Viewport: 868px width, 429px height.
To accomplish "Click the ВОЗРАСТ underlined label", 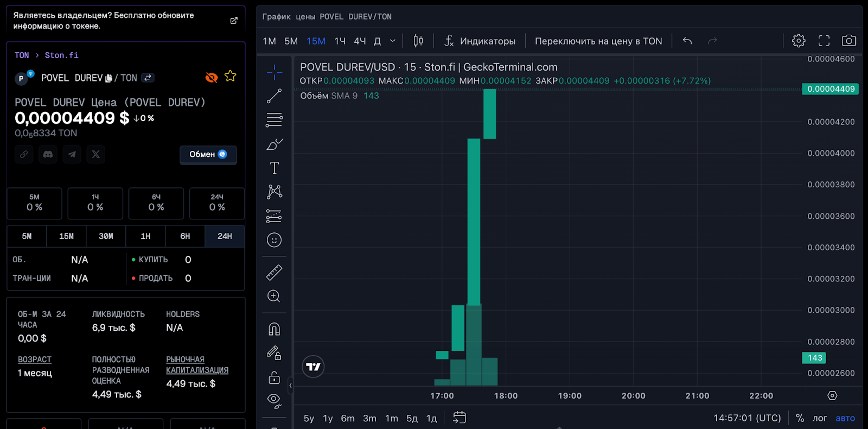I will click(x=35, y=359).
